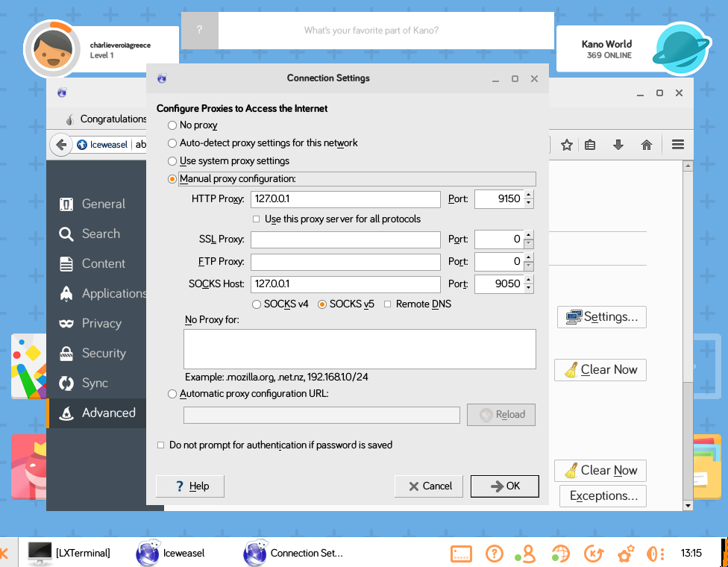
Task: Open Applications preferences category
Action: click(96, 293)
